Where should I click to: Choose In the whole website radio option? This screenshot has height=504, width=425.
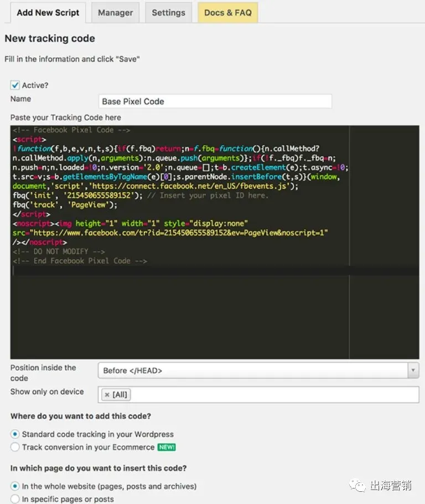click(x=15, y=486)
